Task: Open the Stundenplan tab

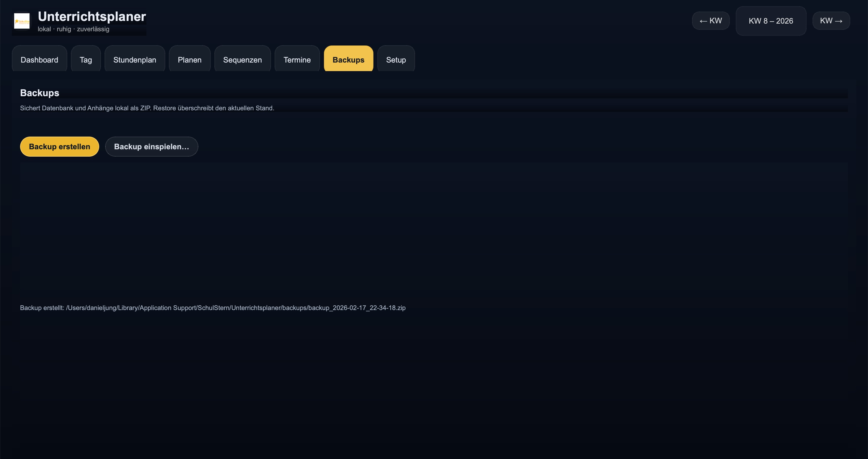Action: pos(134,60)
